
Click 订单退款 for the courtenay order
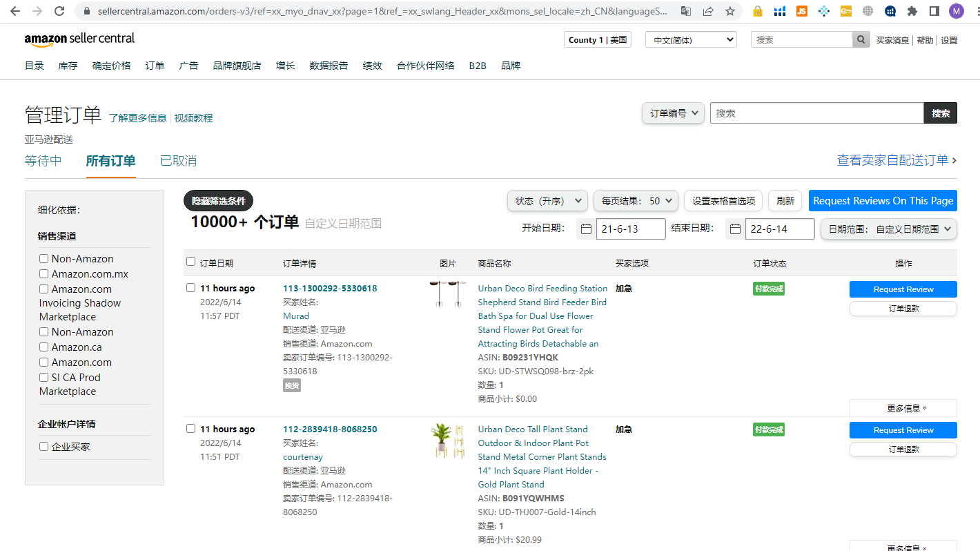pyautogui.click(x=903, y=449)
